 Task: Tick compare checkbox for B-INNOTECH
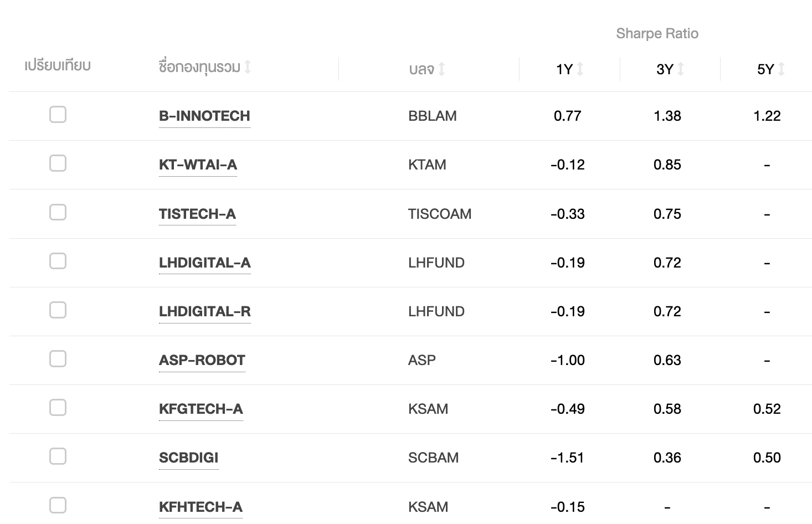pyautogui.click(x=58, y=115)
